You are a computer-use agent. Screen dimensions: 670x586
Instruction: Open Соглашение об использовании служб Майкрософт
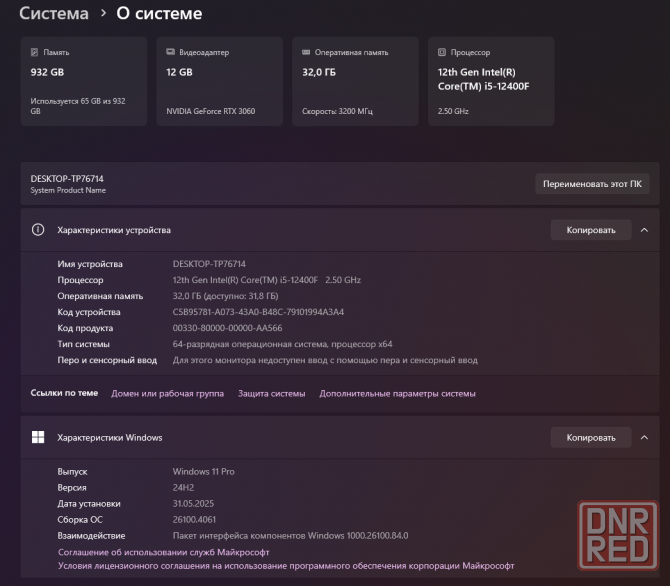click(x=164, y=552)
